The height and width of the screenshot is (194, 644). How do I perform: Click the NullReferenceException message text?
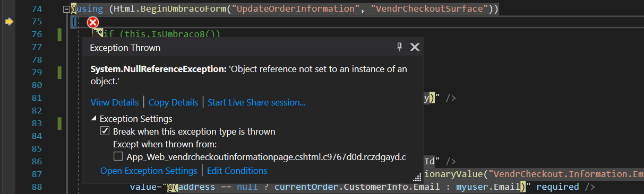(x=248, y=75)
